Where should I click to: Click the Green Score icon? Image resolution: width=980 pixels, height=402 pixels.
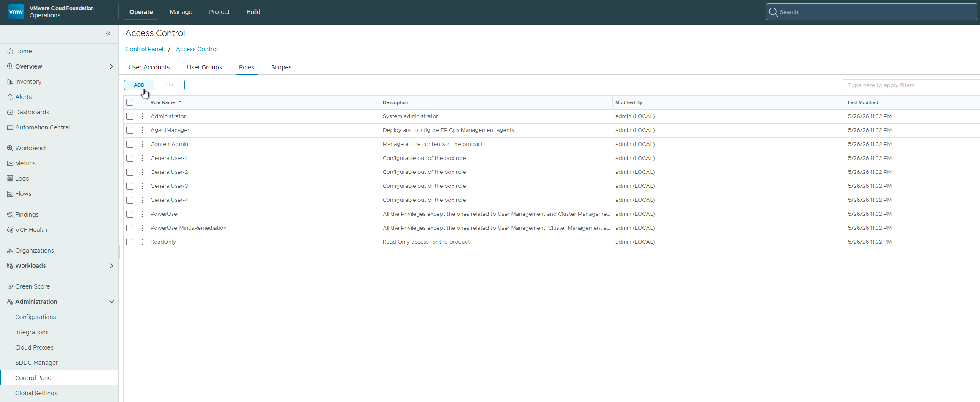10,286
